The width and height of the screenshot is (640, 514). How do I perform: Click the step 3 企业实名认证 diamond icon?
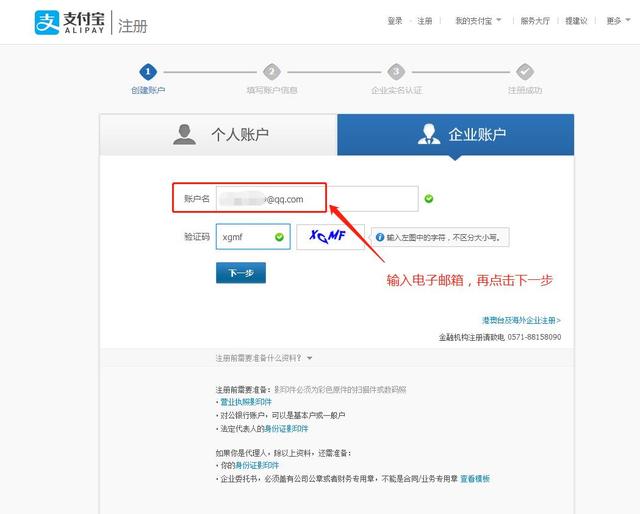(396, 72)
